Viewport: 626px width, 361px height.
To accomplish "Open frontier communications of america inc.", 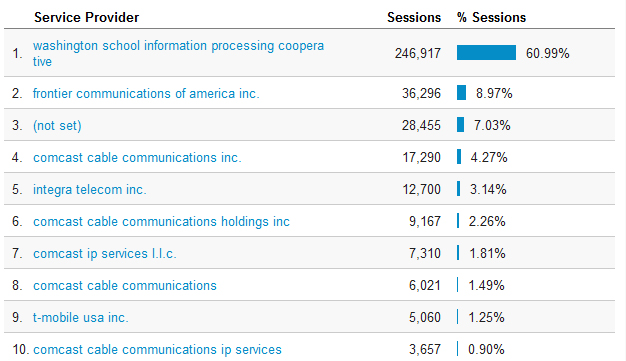I will click(x=146, y=93).
